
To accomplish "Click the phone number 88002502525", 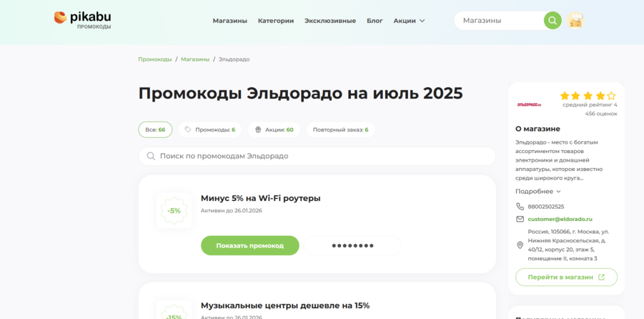I will point(546,207).
